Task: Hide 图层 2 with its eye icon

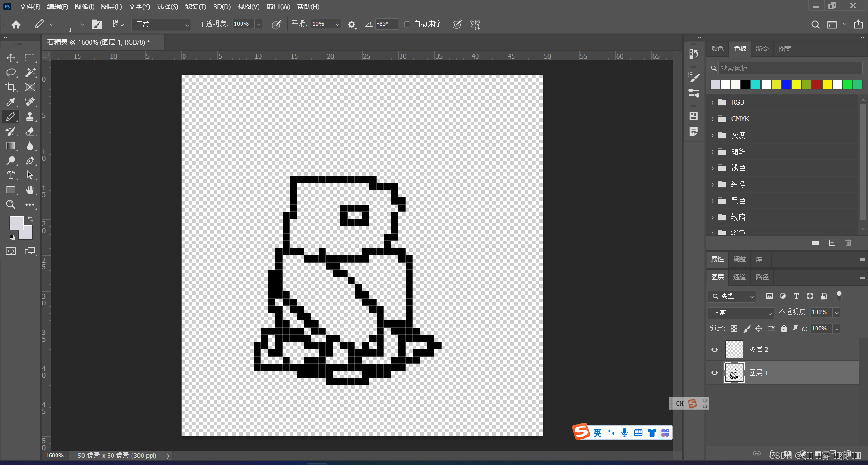Action: click(714, 349)
